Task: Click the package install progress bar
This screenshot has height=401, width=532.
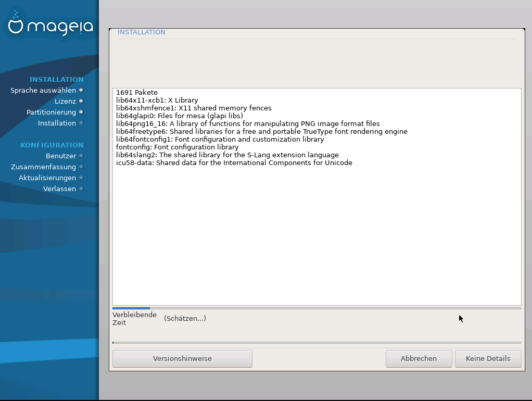Action: click(x=316, y=308)
